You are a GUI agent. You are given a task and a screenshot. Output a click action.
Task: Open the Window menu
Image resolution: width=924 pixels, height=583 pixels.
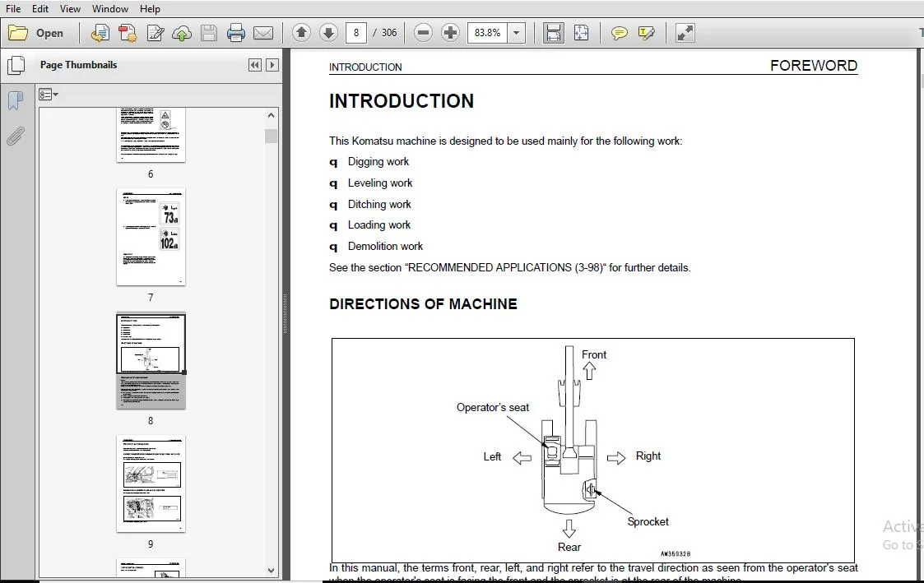[x=110, y=9]
